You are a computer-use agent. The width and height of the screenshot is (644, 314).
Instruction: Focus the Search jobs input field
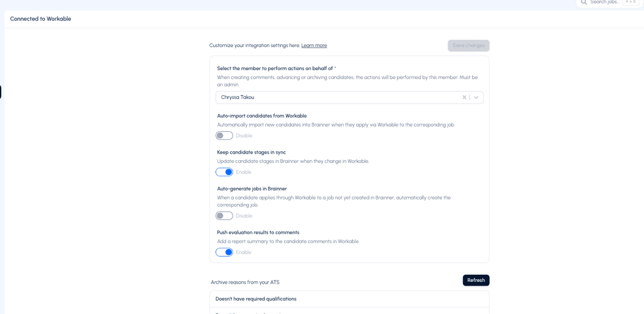(604, 3)
